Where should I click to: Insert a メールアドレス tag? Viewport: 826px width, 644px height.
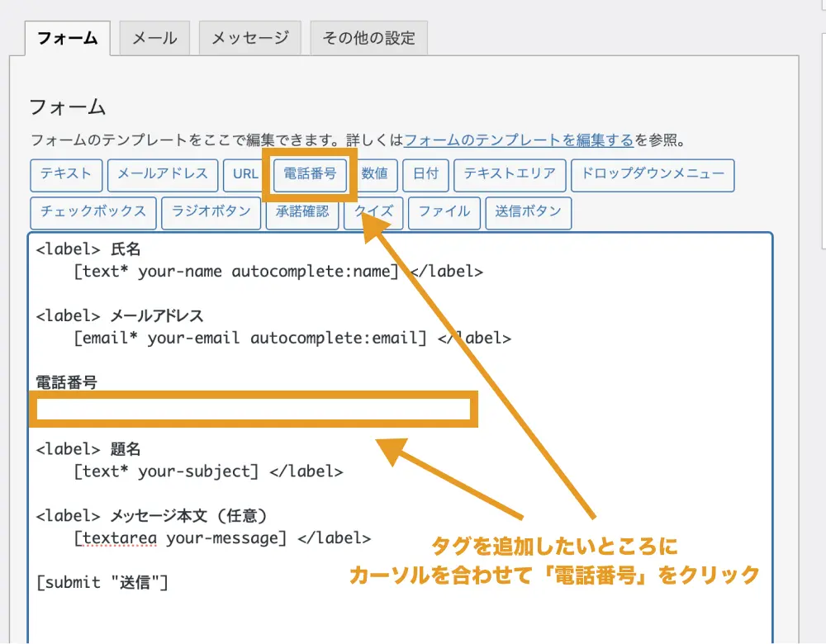click(x=163, y=174)
